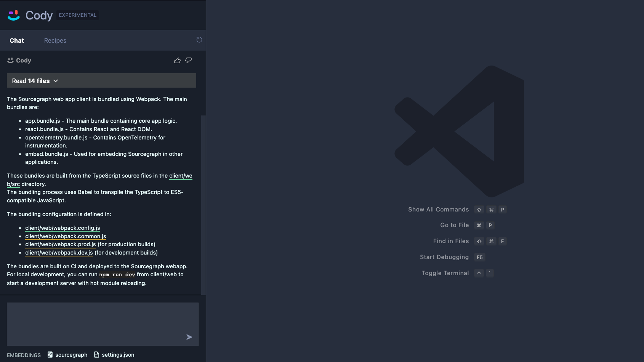Give thumbs down to Cody's response
644x362 pixels.
click(x=189, y=61)
